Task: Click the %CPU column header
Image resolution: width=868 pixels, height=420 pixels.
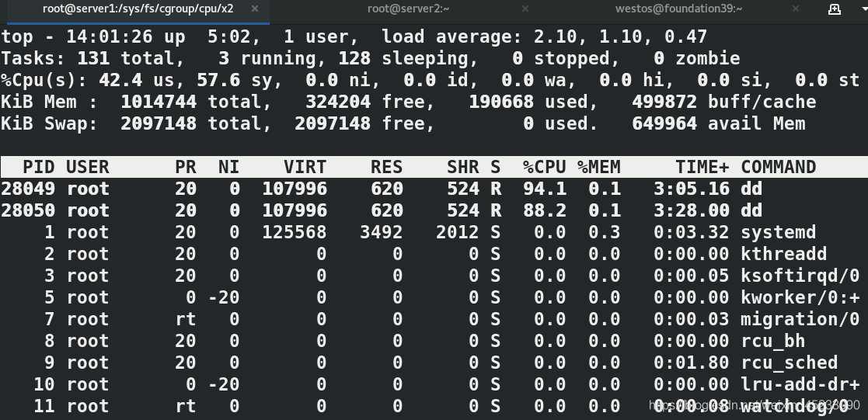Action: [545, 167]
